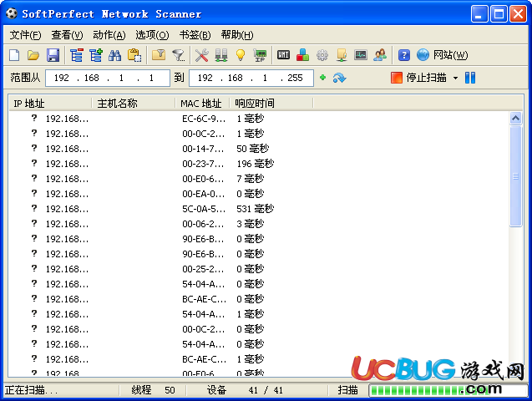Select the row with MAC 00-EA-0...
The height and width of the screenshot is (401, 532).
click(x=259, y=194)
